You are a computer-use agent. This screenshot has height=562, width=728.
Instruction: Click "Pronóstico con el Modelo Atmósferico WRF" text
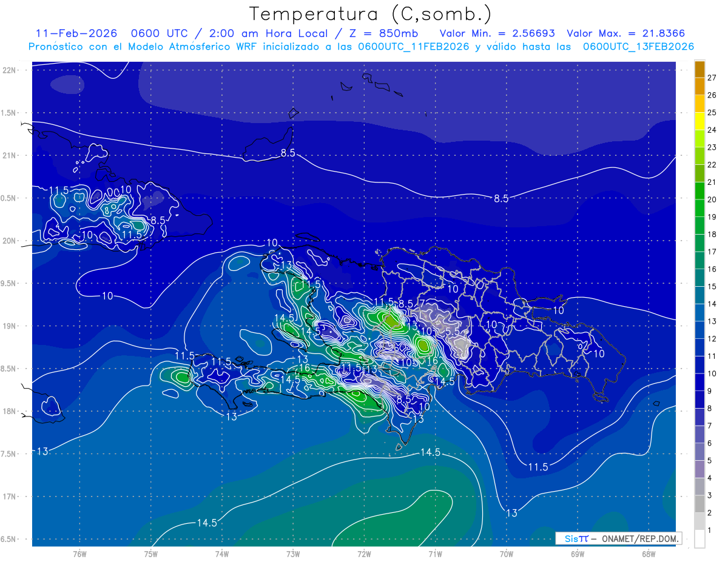click(143, 47)
